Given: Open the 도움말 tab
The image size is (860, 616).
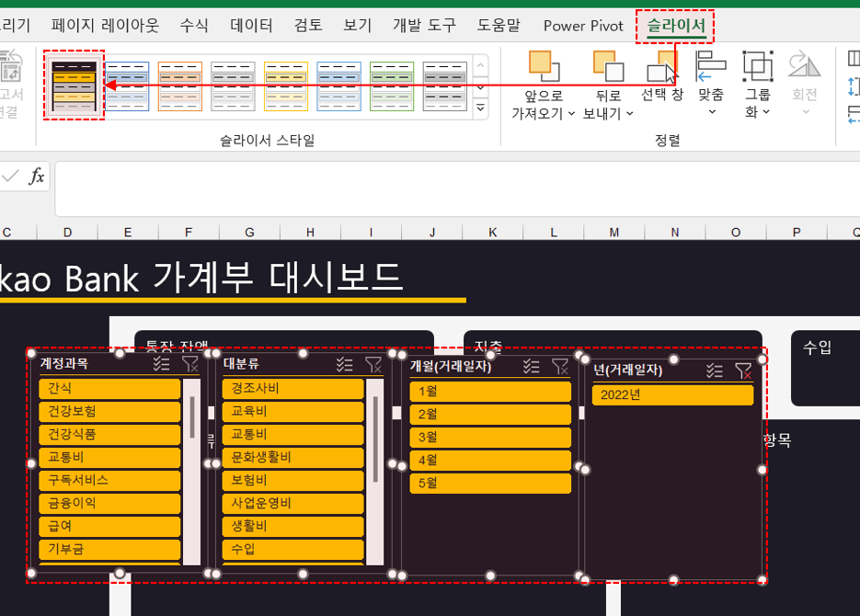Looking at the screenshot, I should point(498,25).
